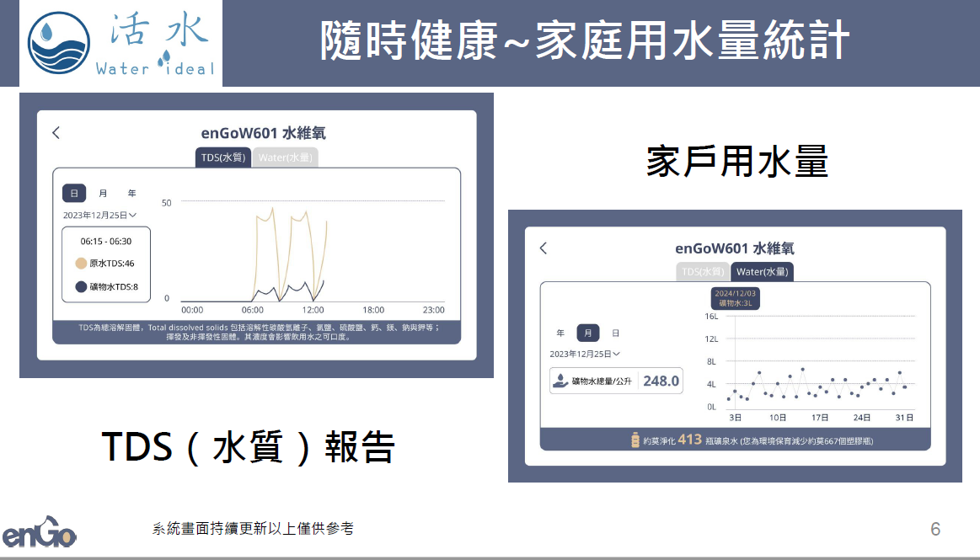Switch to TDS(水質) tab in the right panel

pos(703,271)
